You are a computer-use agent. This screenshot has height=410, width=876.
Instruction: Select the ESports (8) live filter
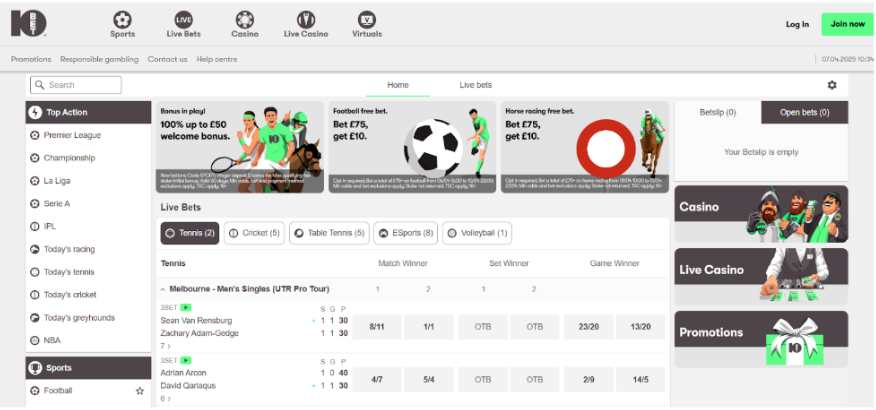tap(406, 233)
